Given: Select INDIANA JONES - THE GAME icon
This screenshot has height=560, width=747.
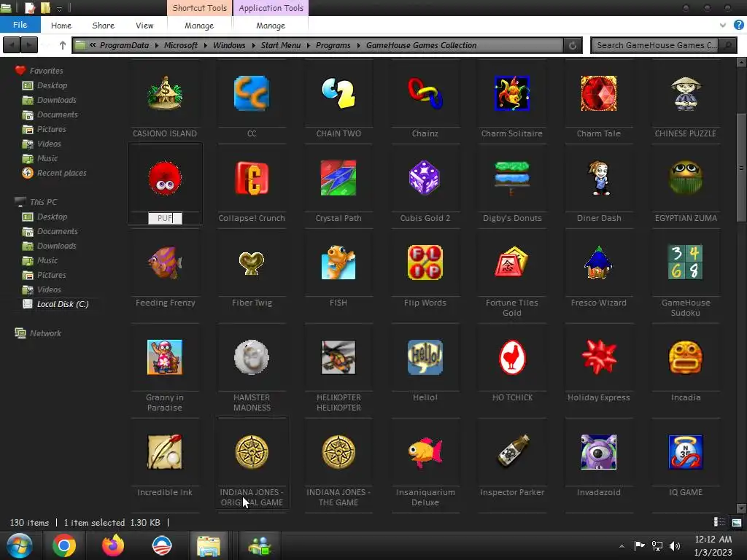Looking at the screenshot, I should coord(338,452).
